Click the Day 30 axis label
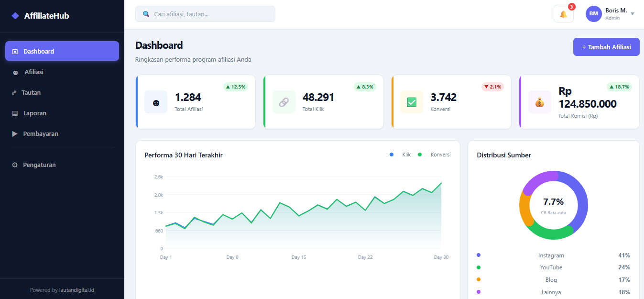 tap(441, 257)
